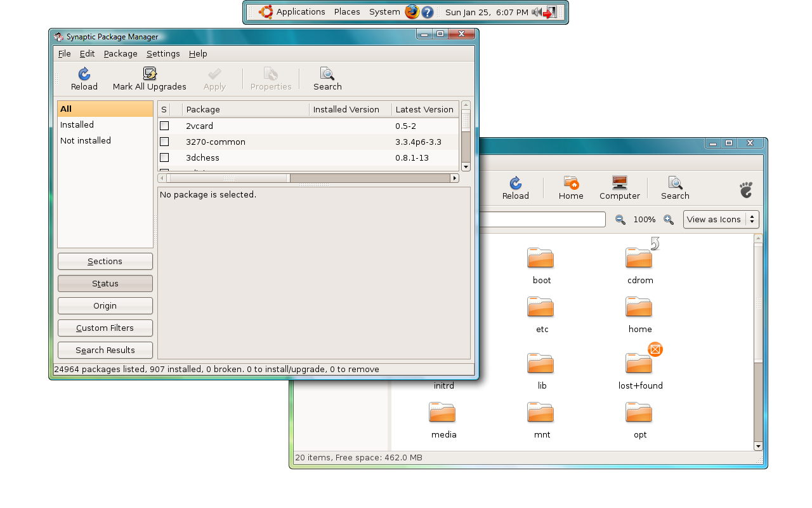Screen dimensions: 812x508
Task: Select the Not installed filter
Action: pyautogui.click(x=105, y=141)
